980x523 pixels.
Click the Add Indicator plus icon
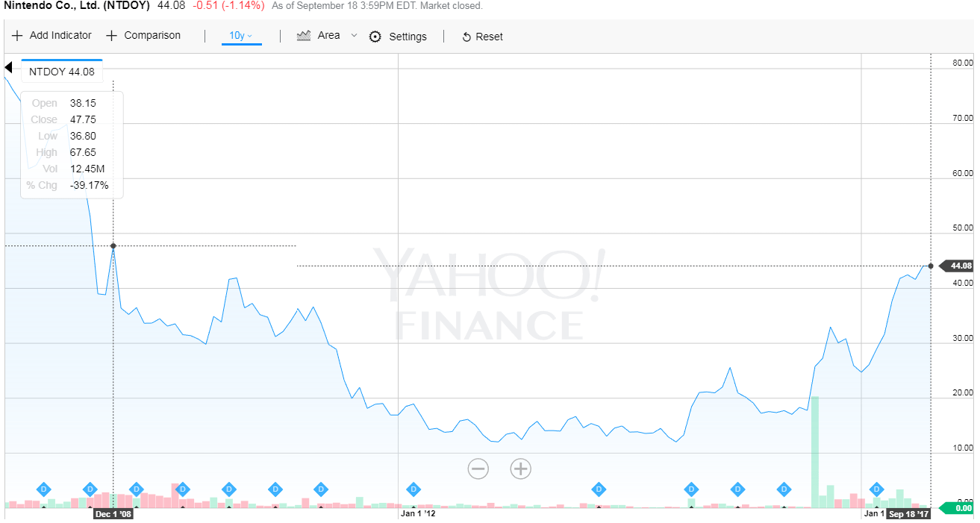16,35
